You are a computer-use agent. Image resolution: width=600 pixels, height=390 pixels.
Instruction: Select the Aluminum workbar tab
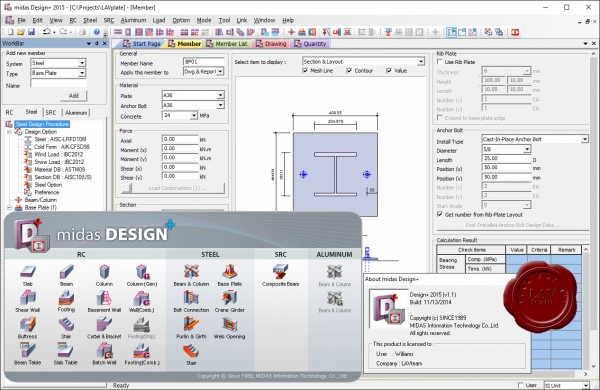point(76,113)
